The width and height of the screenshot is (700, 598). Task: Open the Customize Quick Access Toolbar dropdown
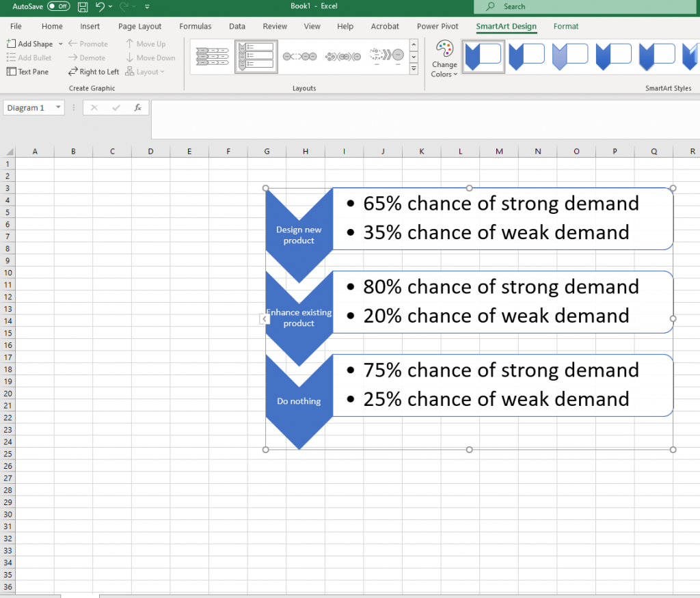[146, 7]
